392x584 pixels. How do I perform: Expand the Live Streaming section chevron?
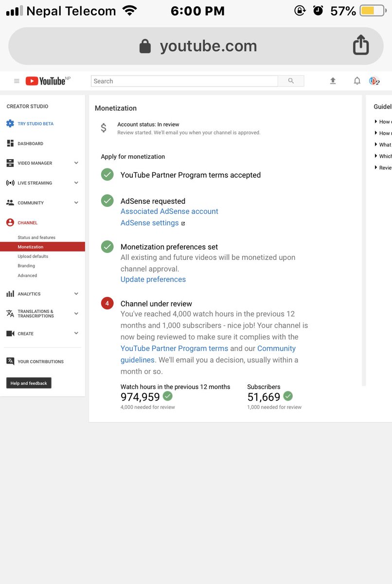pos(76,183)
